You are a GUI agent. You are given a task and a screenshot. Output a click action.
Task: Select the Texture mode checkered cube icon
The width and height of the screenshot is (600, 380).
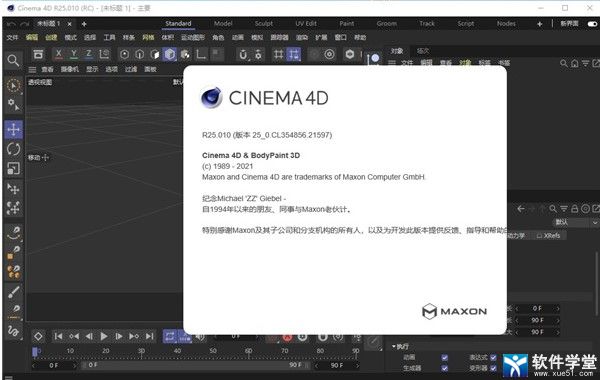point(186,54)
